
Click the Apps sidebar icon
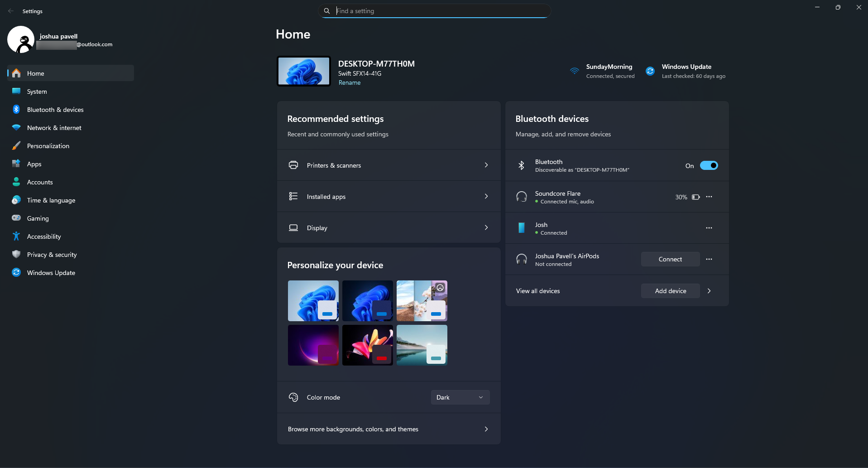(16, 164)
